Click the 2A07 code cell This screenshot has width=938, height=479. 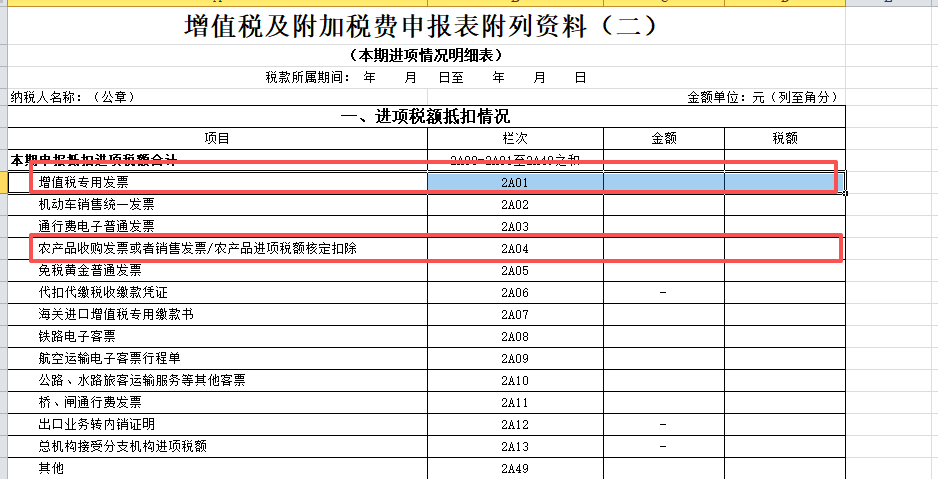click(x=515, y=315)
